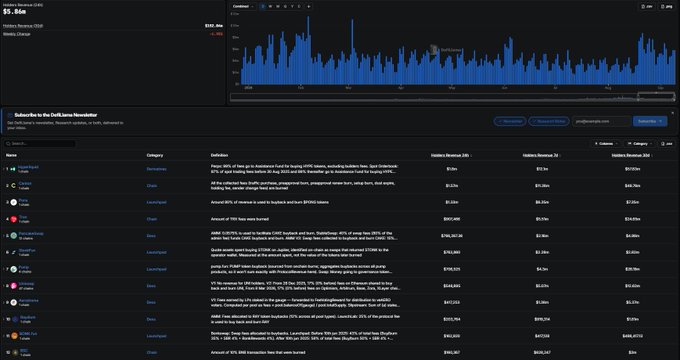This screenshot has height=360, width=680.
Task: Select the D daily interval tab
Action: point(263,7)
